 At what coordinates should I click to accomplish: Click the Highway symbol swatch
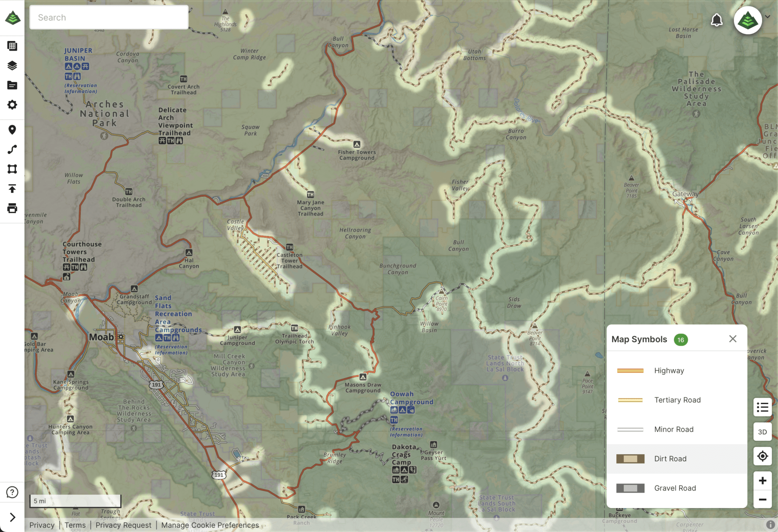[x=630, y=371]
